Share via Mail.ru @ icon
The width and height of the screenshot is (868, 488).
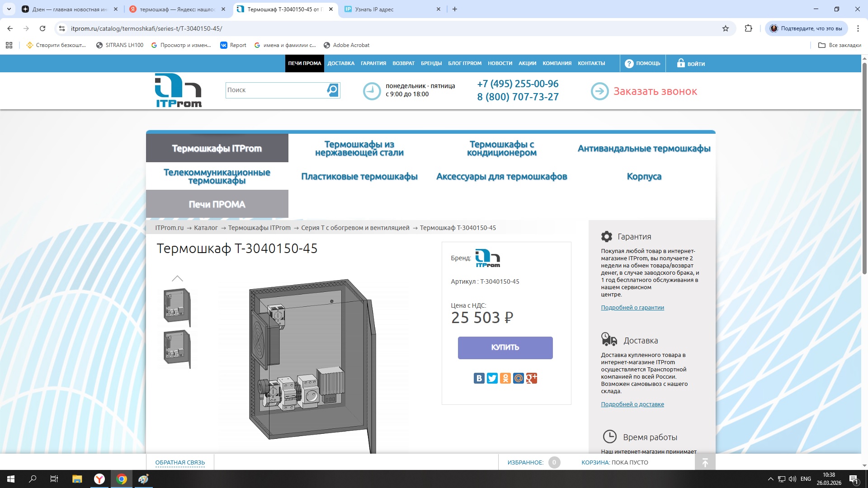519,378
